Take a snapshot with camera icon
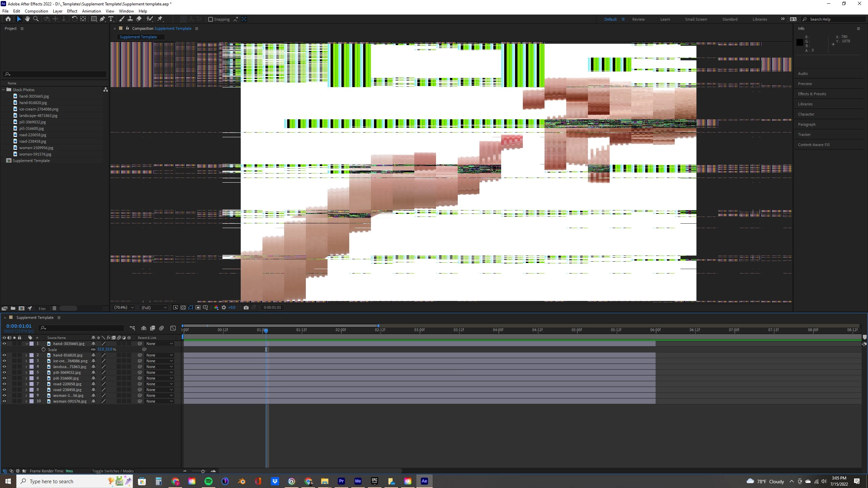 coord(246,308)
